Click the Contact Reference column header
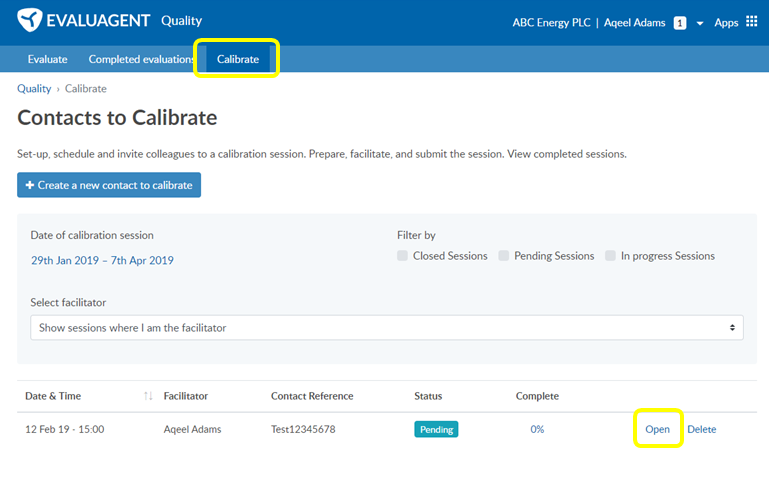769x486 pixels. 312,396
